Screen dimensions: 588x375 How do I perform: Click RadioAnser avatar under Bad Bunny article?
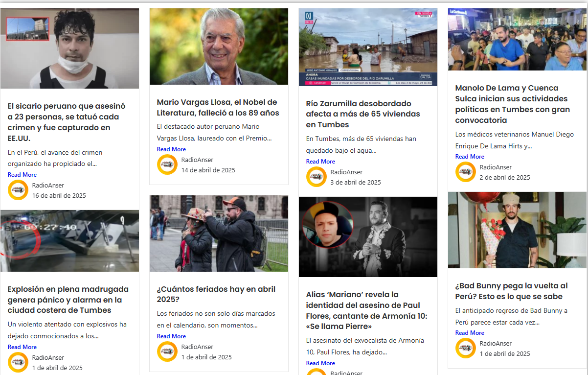(x=466, y=348)
